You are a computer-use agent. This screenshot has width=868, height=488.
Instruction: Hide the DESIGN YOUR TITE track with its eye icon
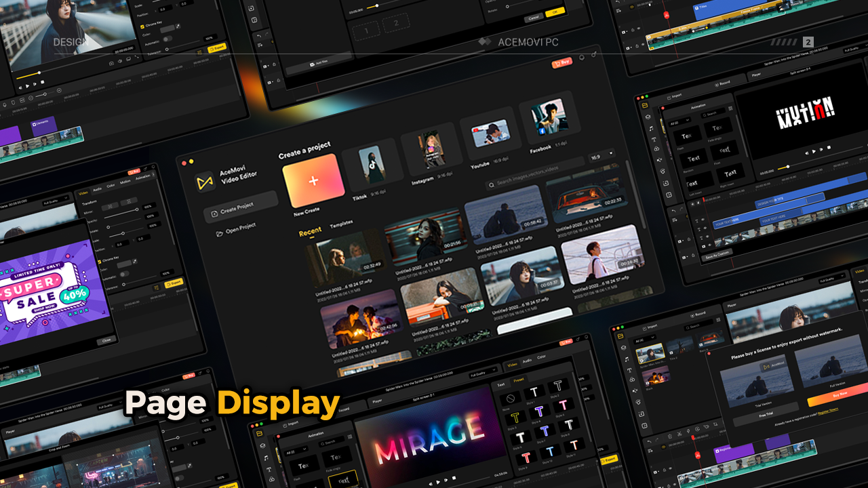point(703,220)
